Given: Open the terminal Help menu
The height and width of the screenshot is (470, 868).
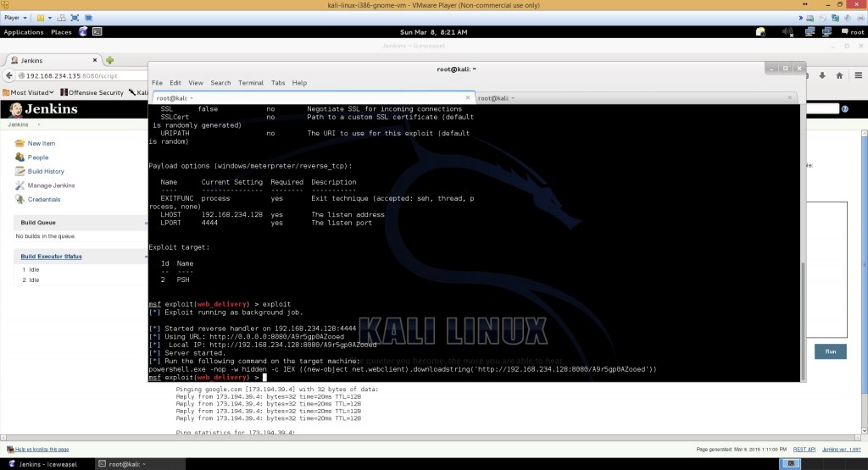Looking at the screenshot, I should [x=299, y=83].
